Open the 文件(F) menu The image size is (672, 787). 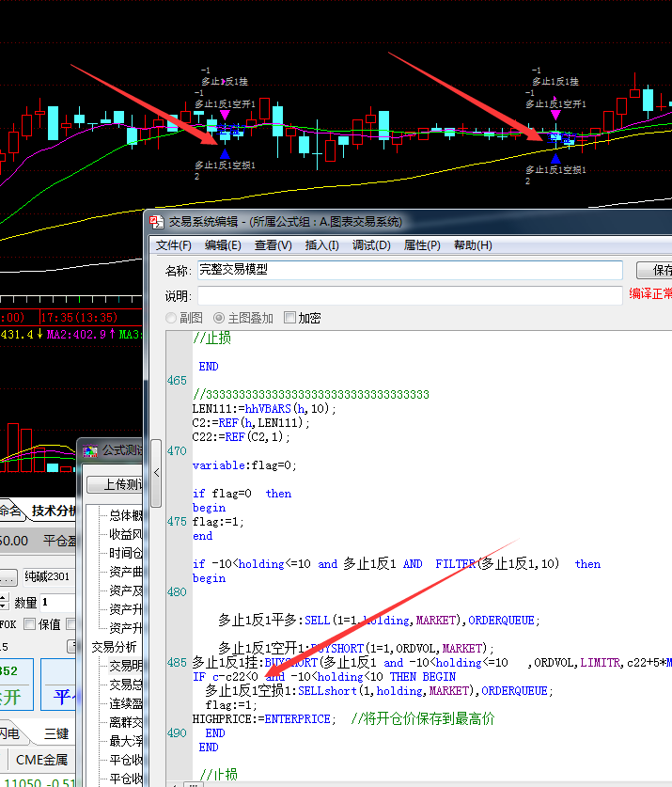coord(174,245)
